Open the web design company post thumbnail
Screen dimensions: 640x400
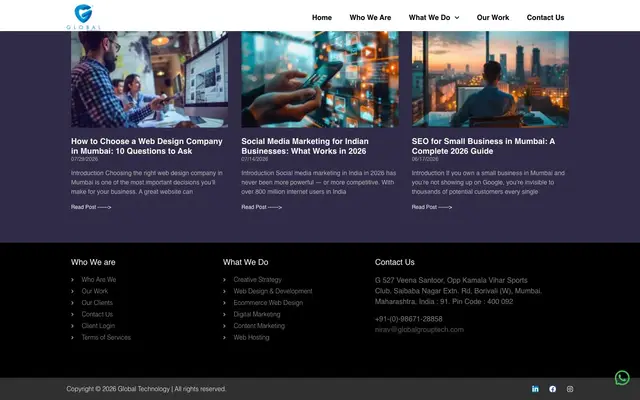(x=149, y=79)
